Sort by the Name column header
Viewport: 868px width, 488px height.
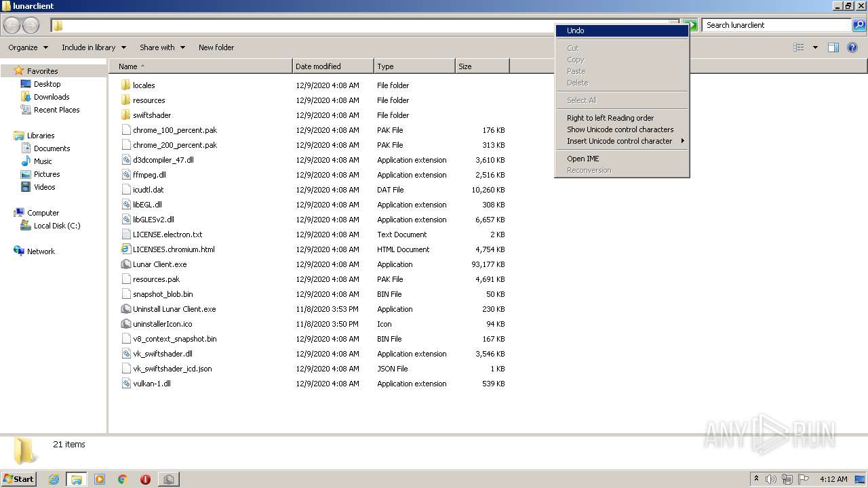tap(201, 66)
